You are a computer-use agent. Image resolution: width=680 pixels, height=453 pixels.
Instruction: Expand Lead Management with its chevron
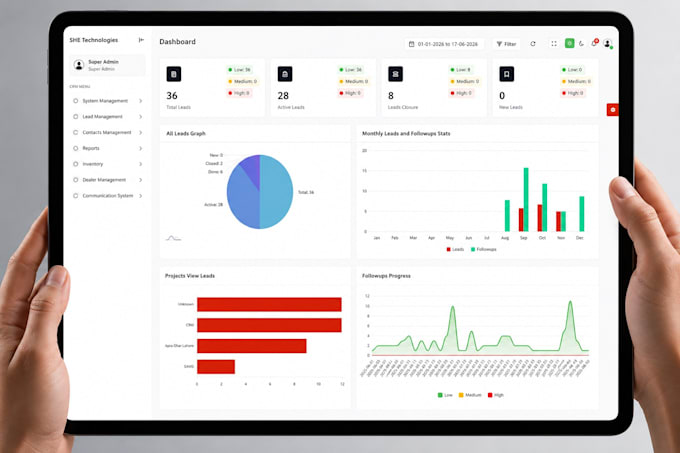click(141, 117)
